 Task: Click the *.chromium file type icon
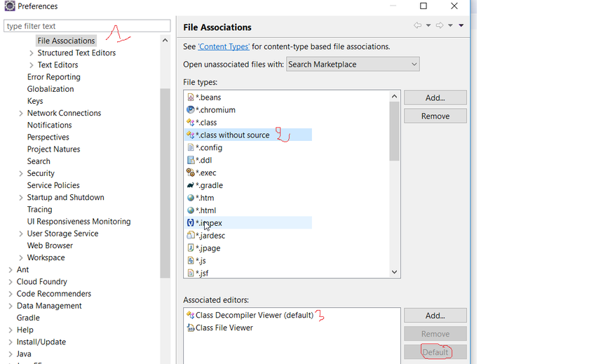click(x=191, y=110)
